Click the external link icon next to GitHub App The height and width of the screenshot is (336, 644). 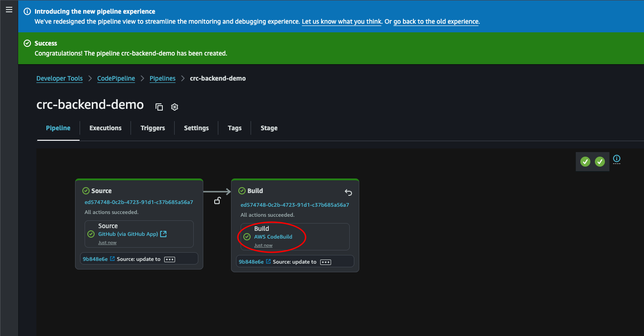click(x=164, y=234)
